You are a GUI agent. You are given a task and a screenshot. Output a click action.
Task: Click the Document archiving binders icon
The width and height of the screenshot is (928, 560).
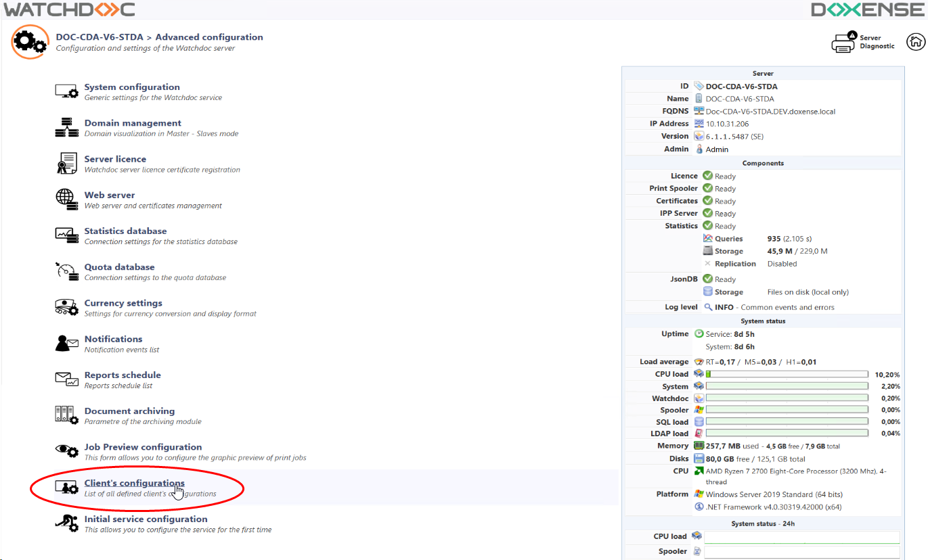67,415
